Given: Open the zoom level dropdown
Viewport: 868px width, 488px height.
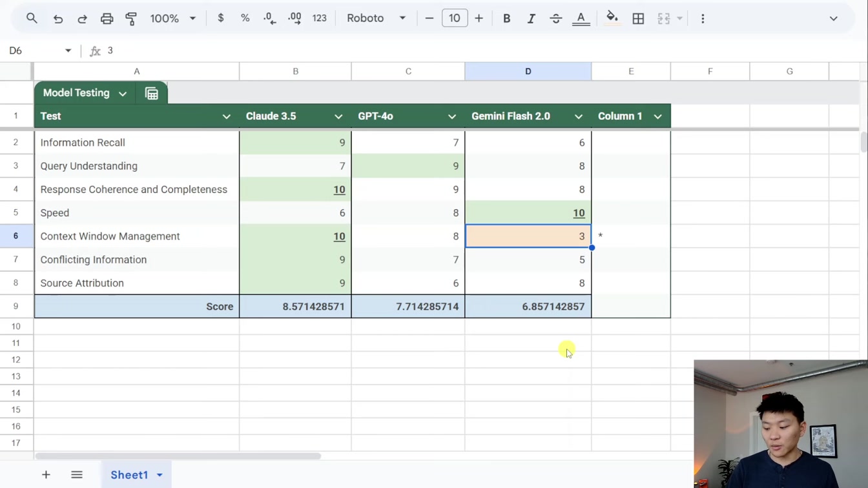Looking at the screenshot, I should point(172,19).
